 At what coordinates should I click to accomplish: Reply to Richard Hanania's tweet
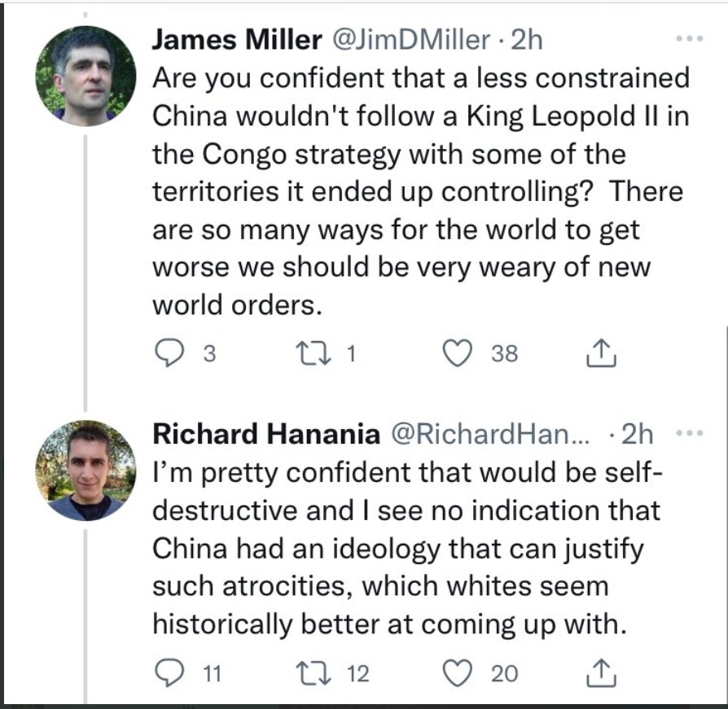click(x=169, y=673)
